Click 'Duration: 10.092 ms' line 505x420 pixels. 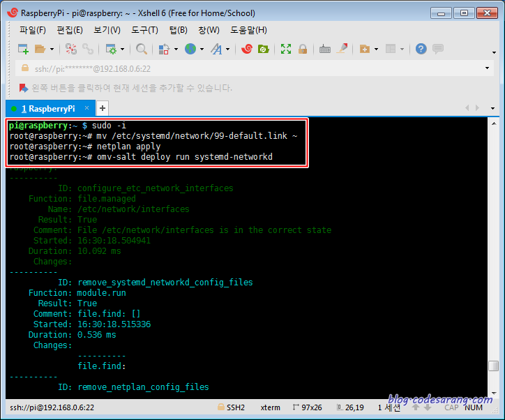(75, 251)
